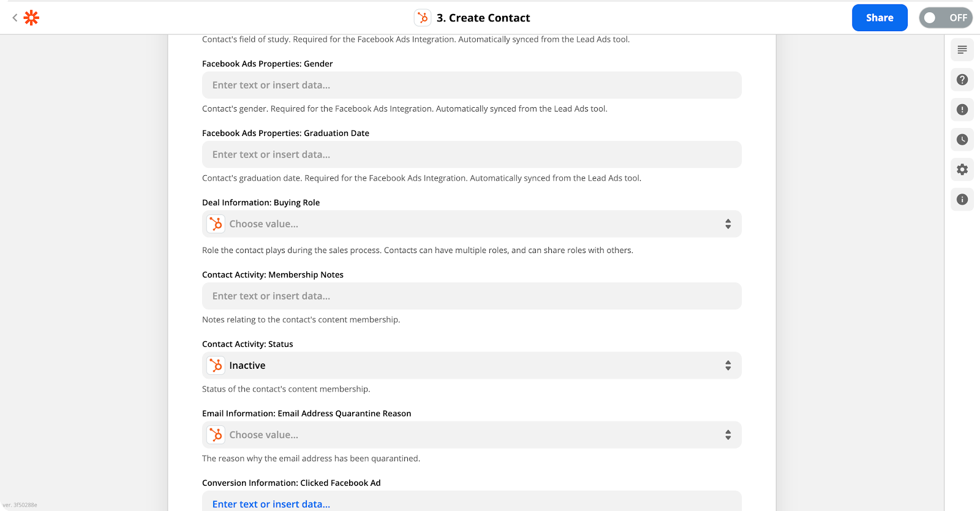Open the settings gear icon

click(962, 170)
